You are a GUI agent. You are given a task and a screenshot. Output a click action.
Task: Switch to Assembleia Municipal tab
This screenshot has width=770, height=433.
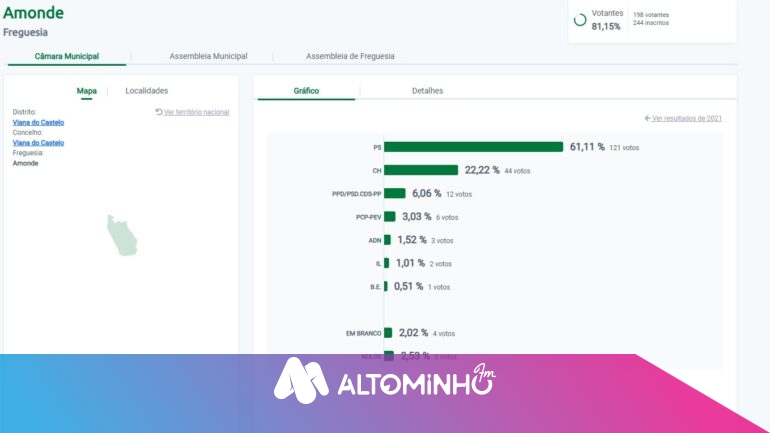tap(208, 56)
